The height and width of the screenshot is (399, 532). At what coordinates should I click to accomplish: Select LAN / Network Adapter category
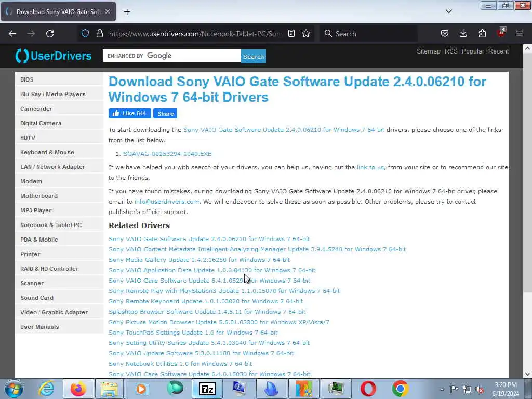coord(59,167)
